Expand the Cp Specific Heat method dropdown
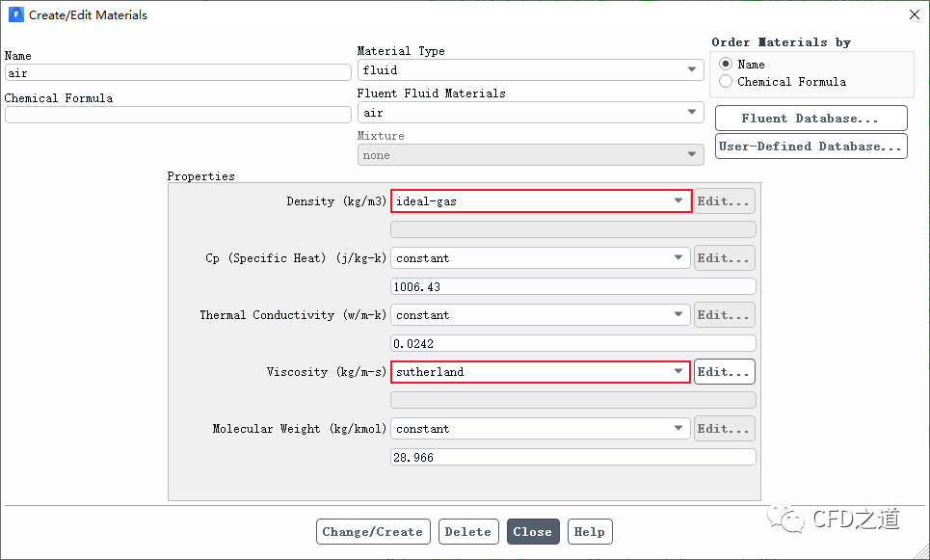The height and width of the screenshot is (560, 930). (541, 258)
